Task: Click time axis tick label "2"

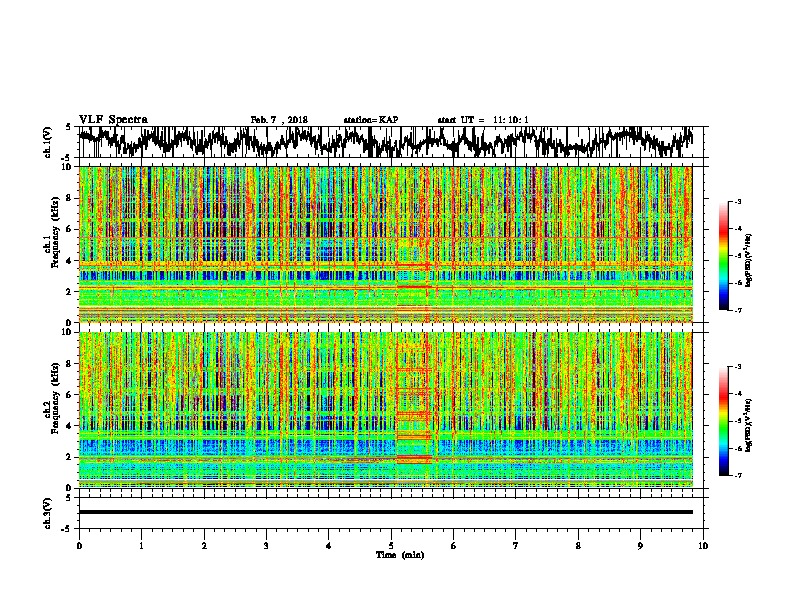Action: click(x=204, y=546)
